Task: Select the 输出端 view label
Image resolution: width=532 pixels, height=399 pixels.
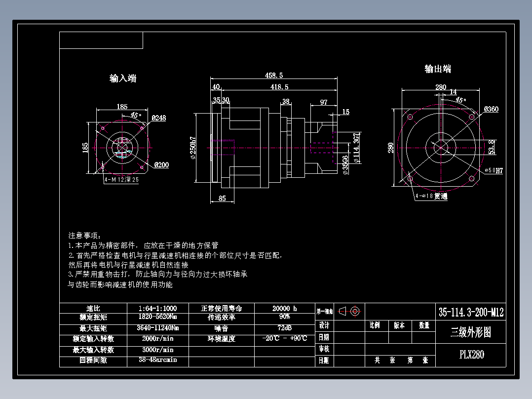Action: (x=437, y=70)
